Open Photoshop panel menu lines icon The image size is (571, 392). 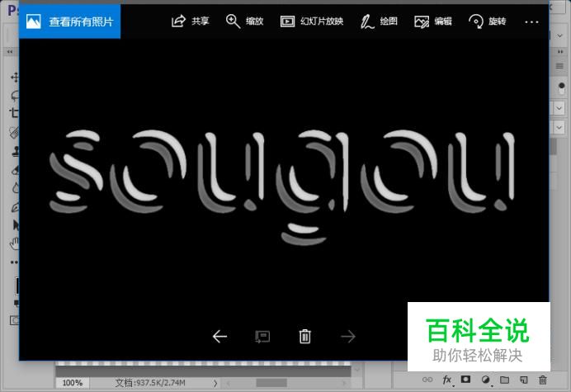[559, 66]
